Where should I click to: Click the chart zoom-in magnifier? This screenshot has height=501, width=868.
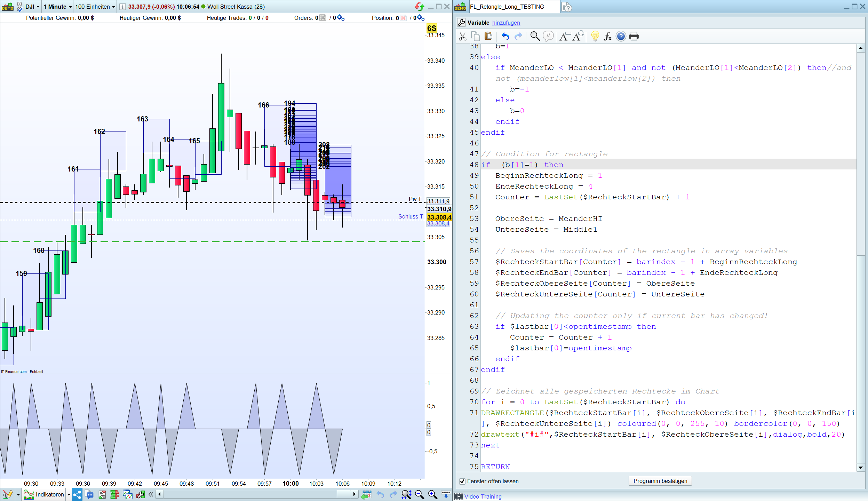coord(432,494)
